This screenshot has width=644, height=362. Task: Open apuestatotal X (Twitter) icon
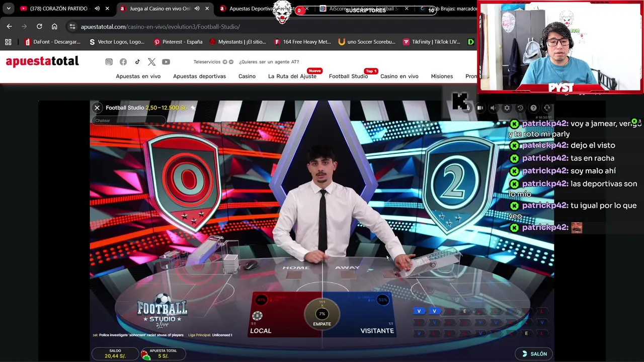[x=152, y=62]
